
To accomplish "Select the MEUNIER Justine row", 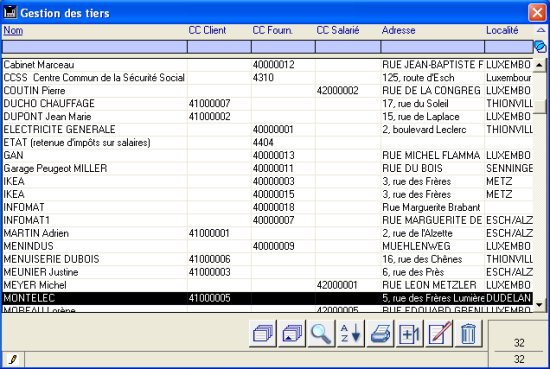I will 268,272.
